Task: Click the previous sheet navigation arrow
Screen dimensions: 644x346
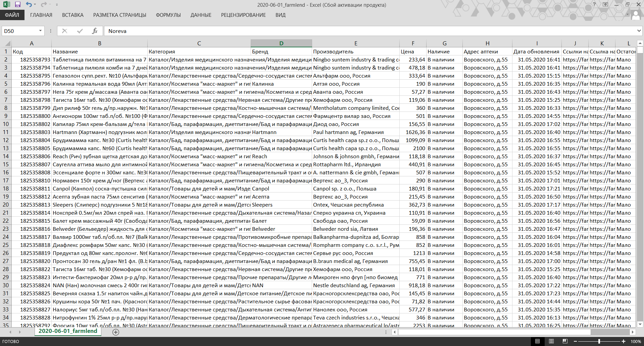Action: click(10, 332)
